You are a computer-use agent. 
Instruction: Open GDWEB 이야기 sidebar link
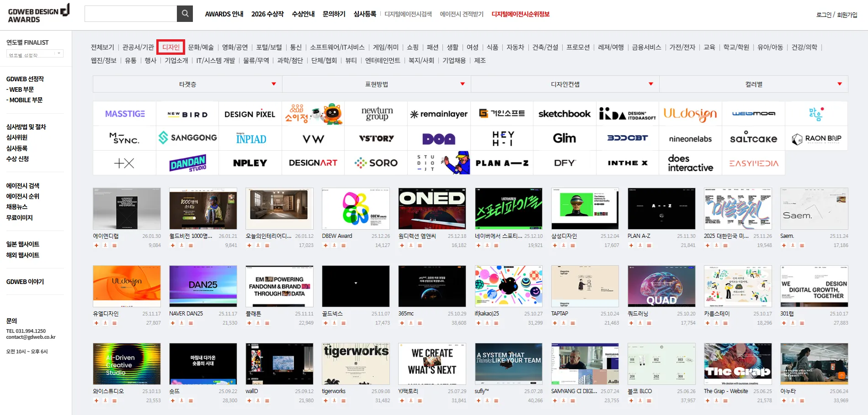tap(25, 282)
